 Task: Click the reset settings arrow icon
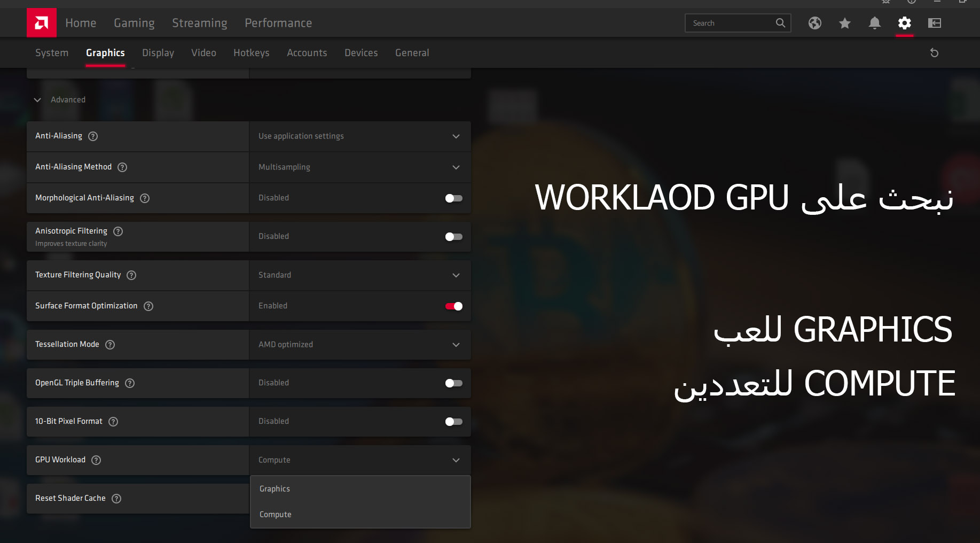(x=934, y=53)
